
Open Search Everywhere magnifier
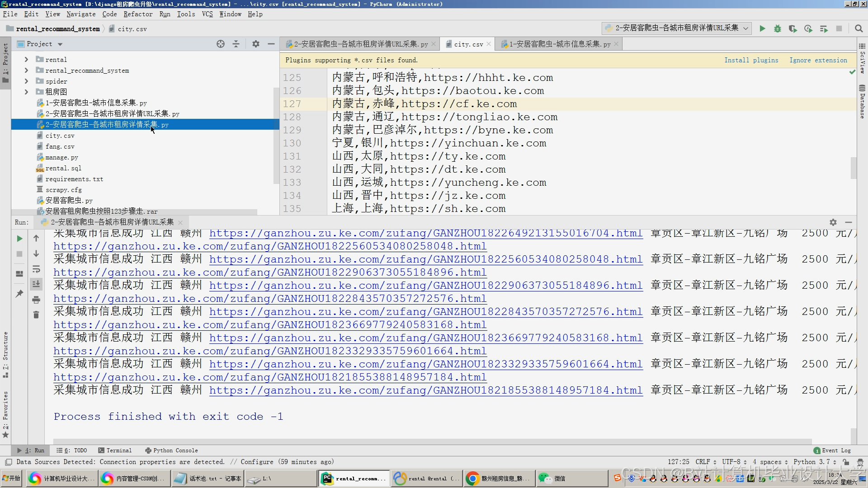tap(859, 28)
